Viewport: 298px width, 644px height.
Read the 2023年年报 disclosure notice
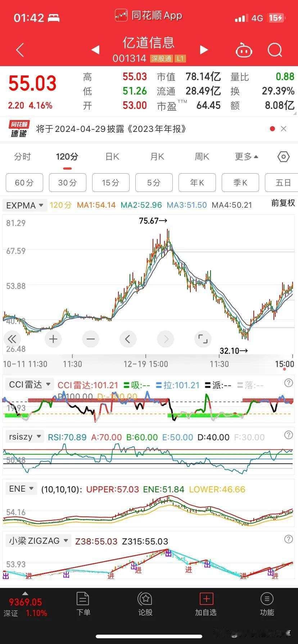(x=111, y=129)
